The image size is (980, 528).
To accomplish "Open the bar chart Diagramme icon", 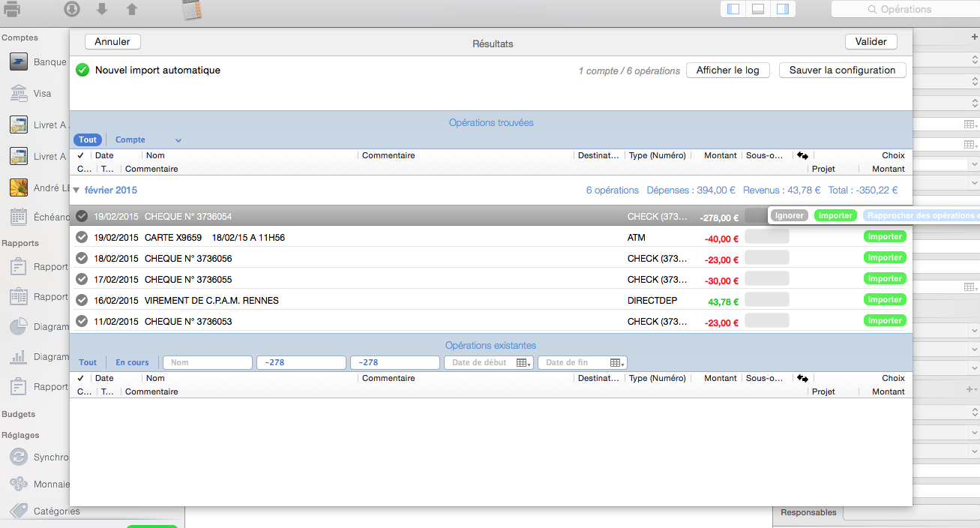I will pos(19,357).
